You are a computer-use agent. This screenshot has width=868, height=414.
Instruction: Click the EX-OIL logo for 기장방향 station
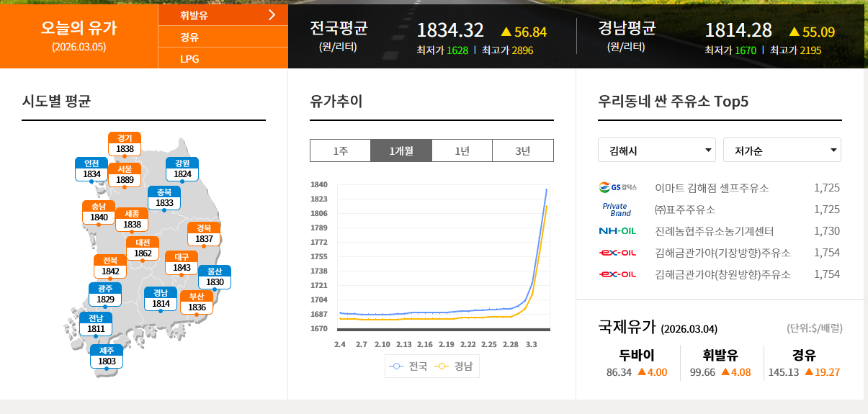click(x=617, y=253)
